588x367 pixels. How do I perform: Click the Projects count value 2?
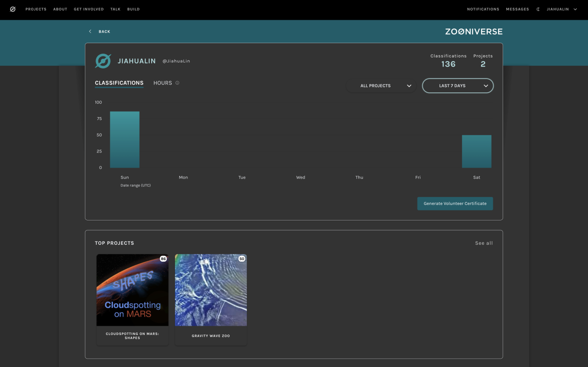point(483,64)
